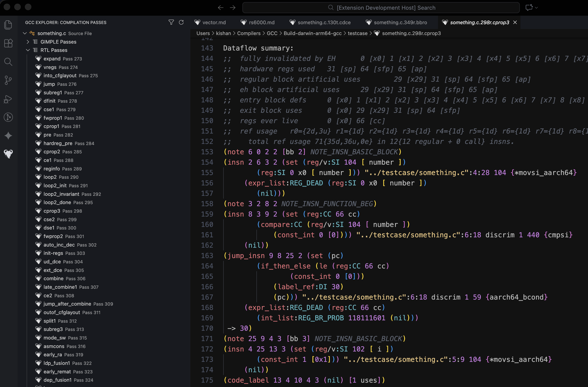This screenshot has height=387, width=588.
Task: Expand the GIMPLE Passes section
Action: point(28,42)
